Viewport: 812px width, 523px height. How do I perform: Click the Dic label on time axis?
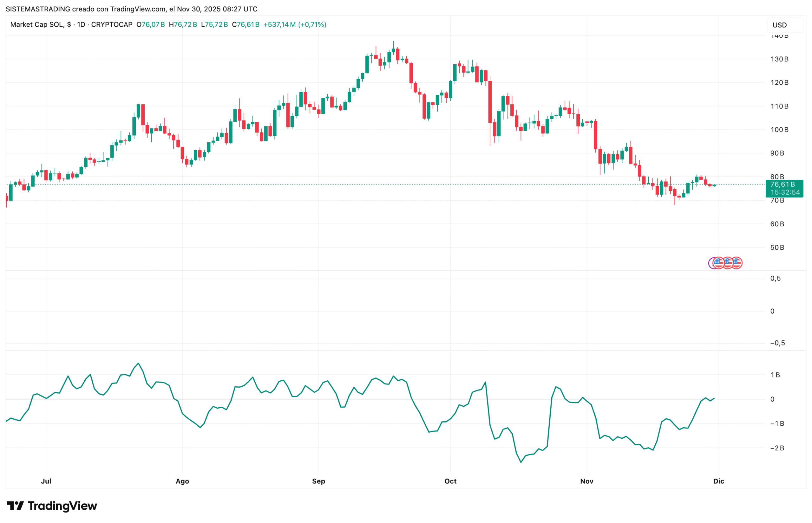[718, 481]
